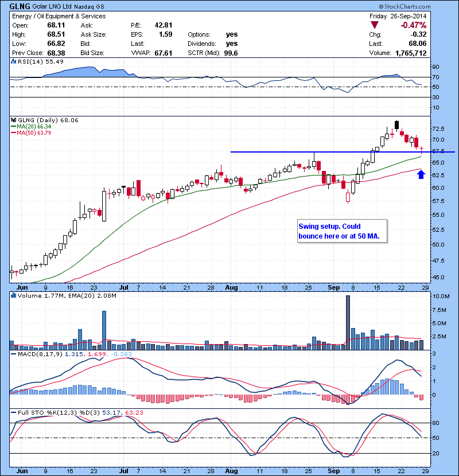Click the Nasdaq GS exchange label
The width and height of the screenshot is (459, 476).
[89, 7]
